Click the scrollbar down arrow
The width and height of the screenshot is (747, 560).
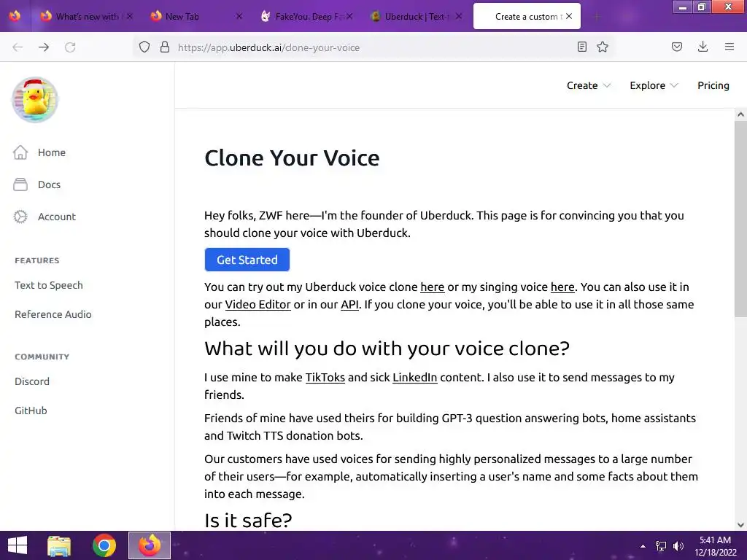click(x=740, y=525)
